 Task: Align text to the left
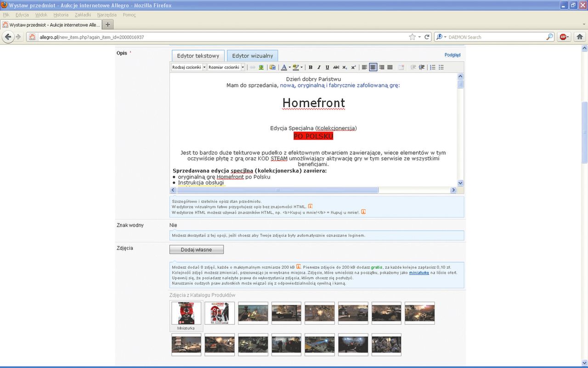[364, 67]
